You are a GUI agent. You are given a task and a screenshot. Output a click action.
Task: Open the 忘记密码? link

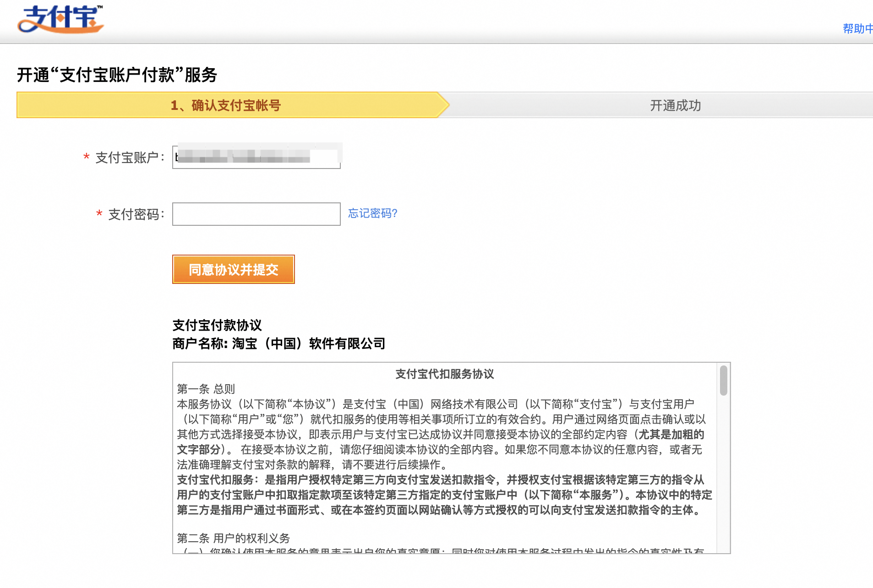tap(373, 213)
